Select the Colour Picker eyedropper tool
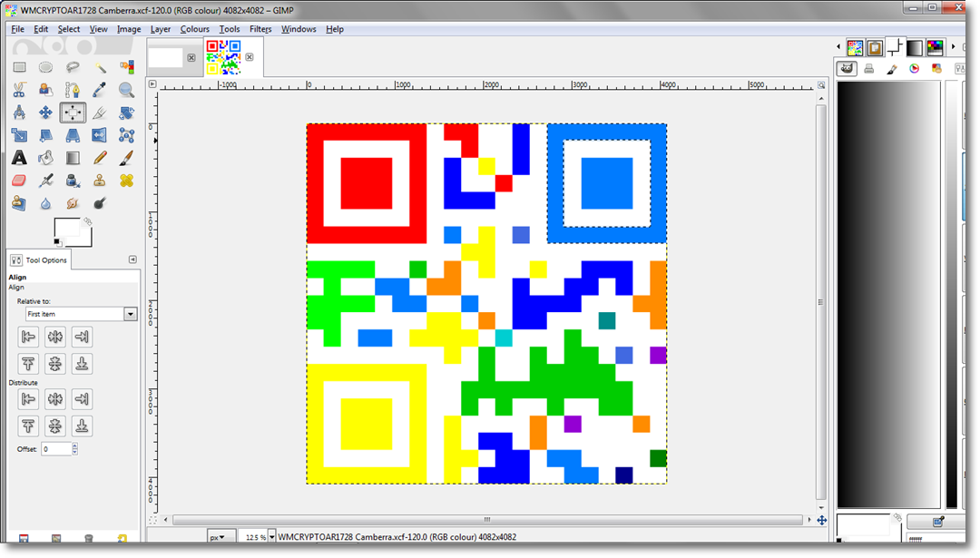 tap(100, 90)
